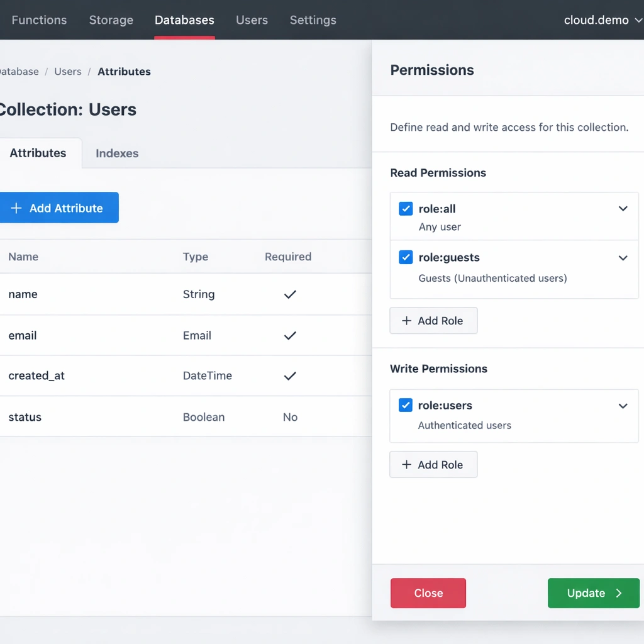Disable the role:users write permission checkbox
This screenshot has width=644, height=644.
click(x=406, y=406)
